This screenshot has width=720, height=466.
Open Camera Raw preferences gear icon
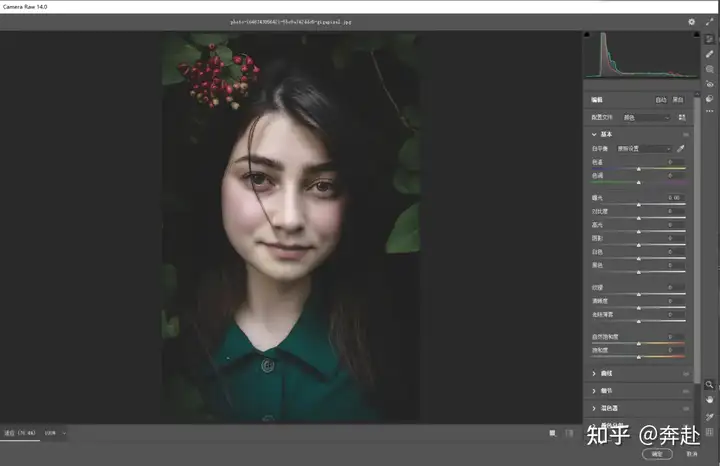click(x=691, y=22)
